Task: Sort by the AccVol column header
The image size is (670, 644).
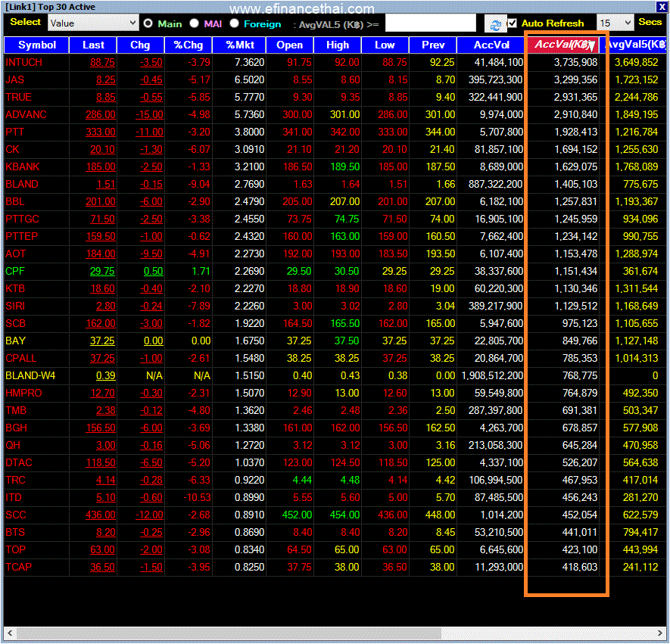Action: [x=491, y=45]
